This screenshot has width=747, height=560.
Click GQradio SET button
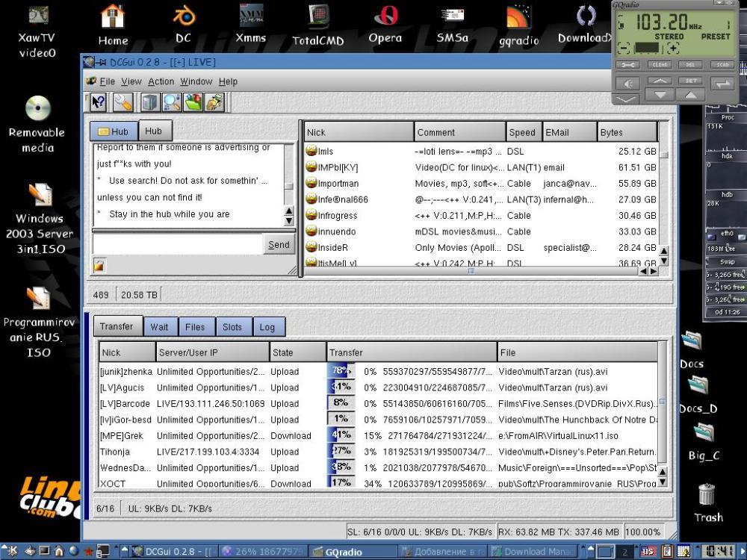[691, 81]
